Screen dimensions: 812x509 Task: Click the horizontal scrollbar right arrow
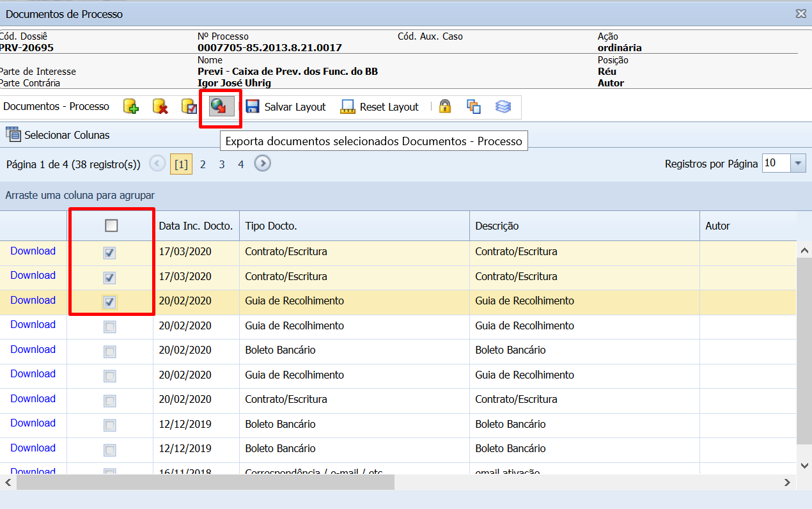click(788, 482)
